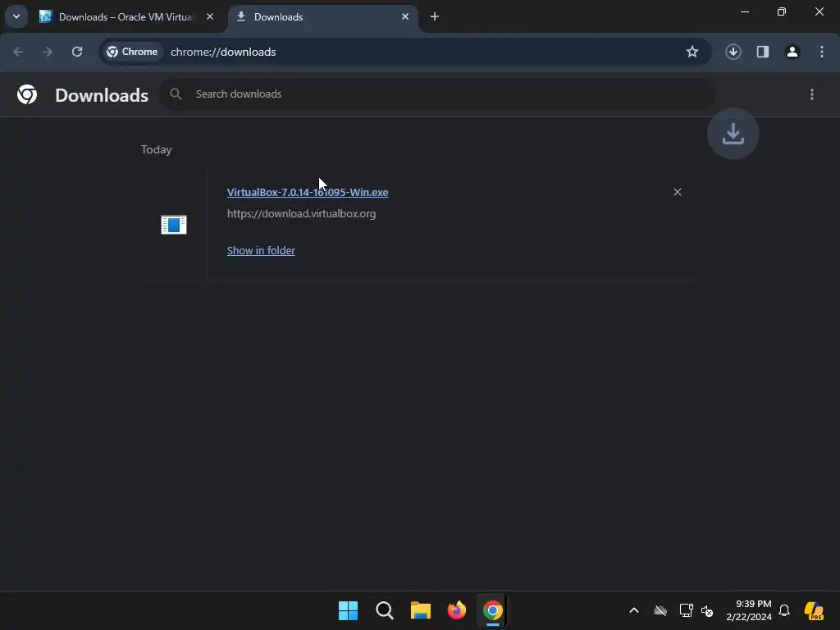The width and height of the screenshot is (840, 630).
Task: Open Windows taskbar search
Action: 384,610
